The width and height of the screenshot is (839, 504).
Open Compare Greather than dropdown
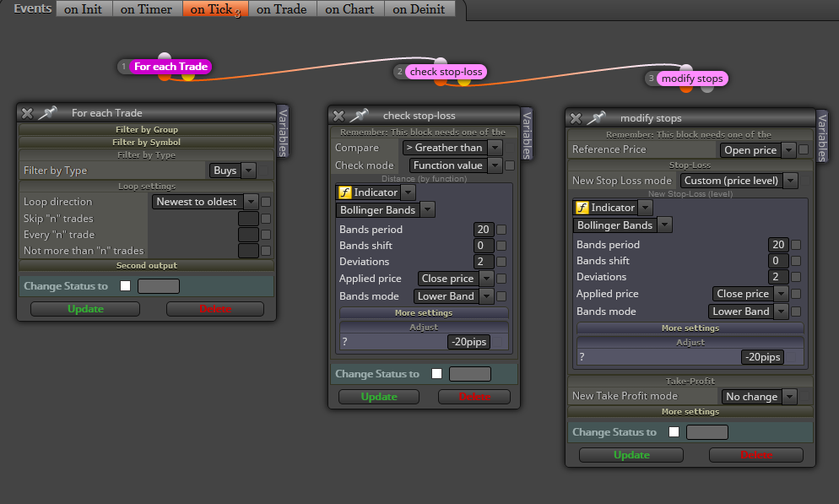[452, 148]
